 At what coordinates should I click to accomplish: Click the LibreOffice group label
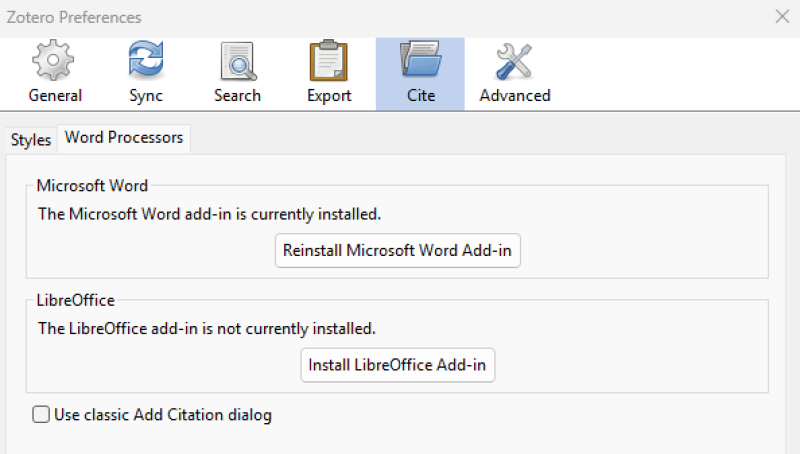point(76,300)
